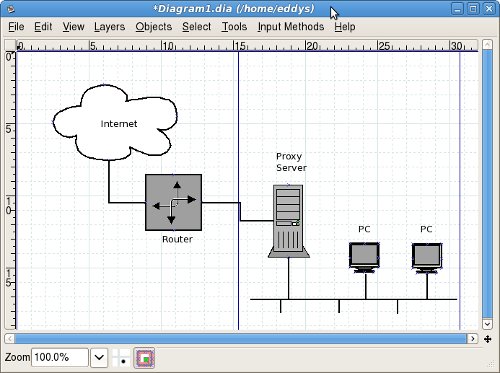The image size is (500, 373).
Task: Click the window menu icon in title bar
Action: coord(11,9)
